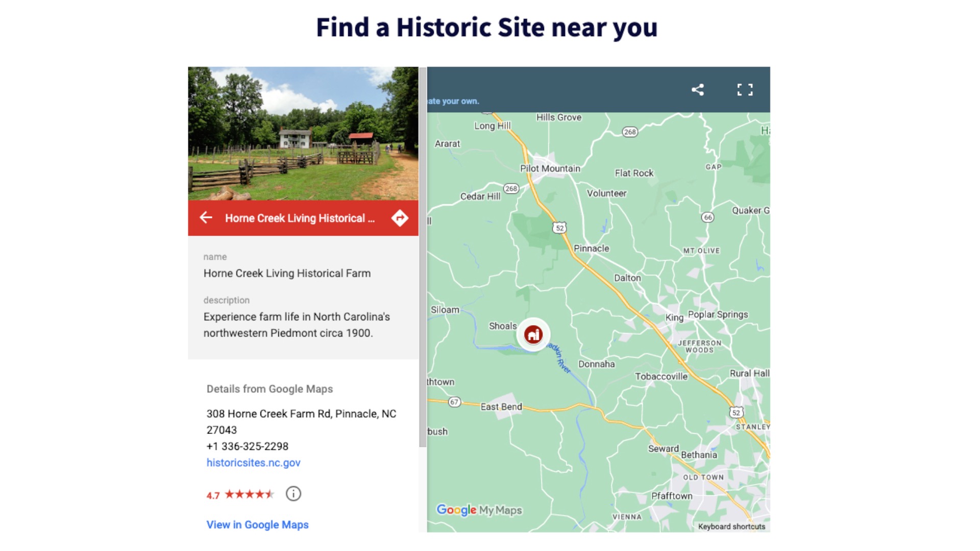Open the historicsites.nc.gov link
This screenshot has width=980, height=551.
253,463
